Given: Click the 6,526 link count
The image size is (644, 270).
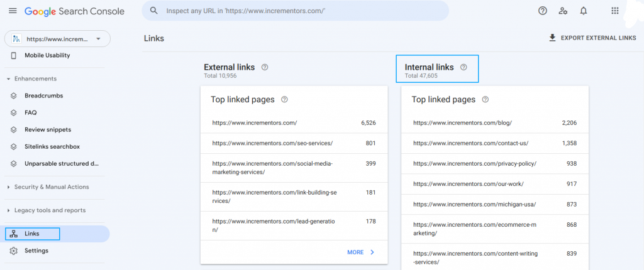Looking at the screenshot, I should coord(369,122).
